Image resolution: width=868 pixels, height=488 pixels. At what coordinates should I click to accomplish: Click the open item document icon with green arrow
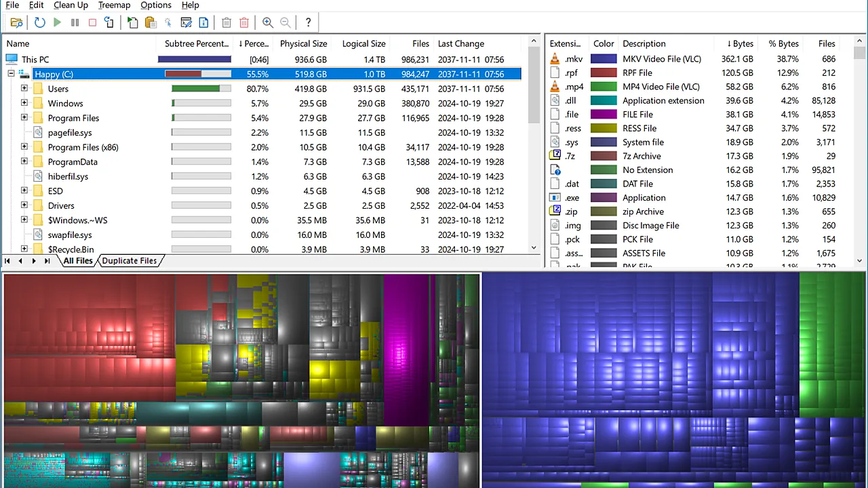coord(133,22)
